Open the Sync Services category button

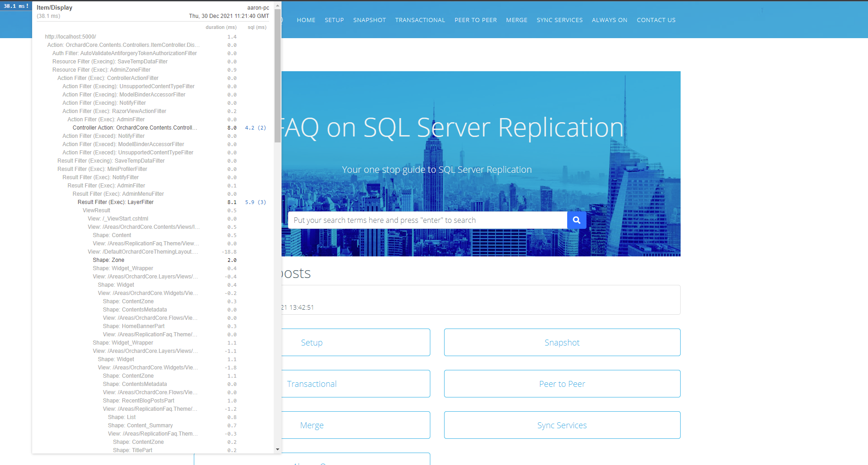click(562, 425)
